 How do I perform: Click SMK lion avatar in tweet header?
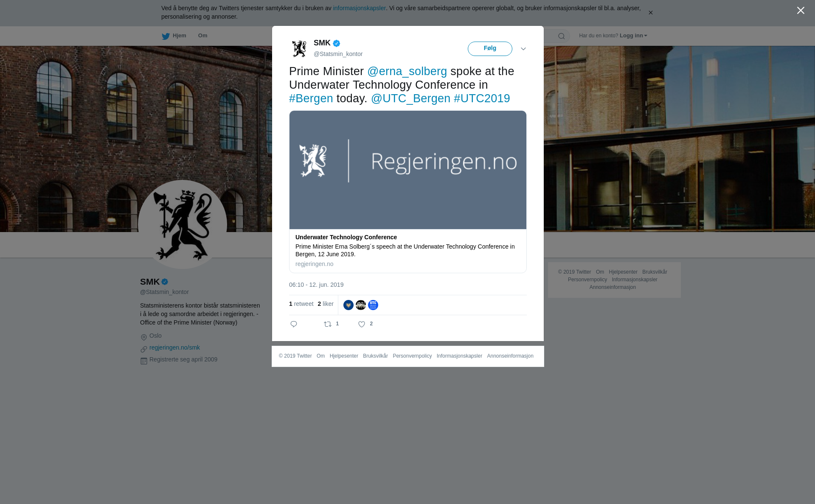(299, 49)
